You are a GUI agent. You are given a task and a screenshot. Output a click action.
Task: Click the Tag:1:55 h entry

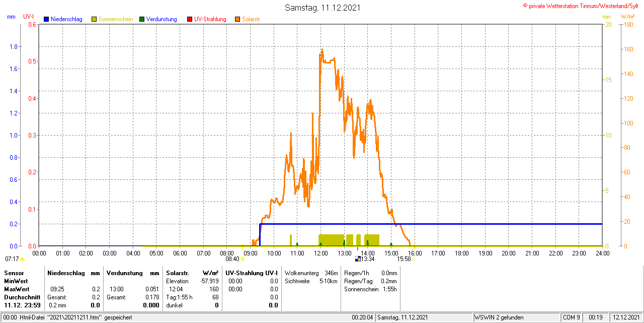[x=179, y=297]
